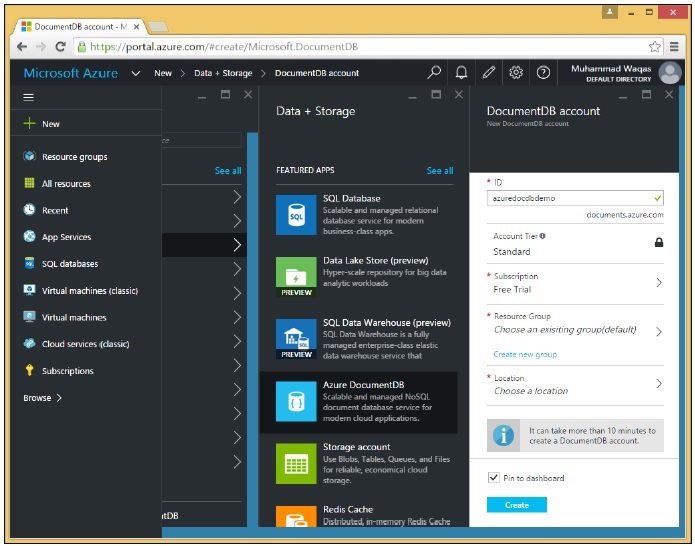Click the user avatar picture

click(670, 73)
